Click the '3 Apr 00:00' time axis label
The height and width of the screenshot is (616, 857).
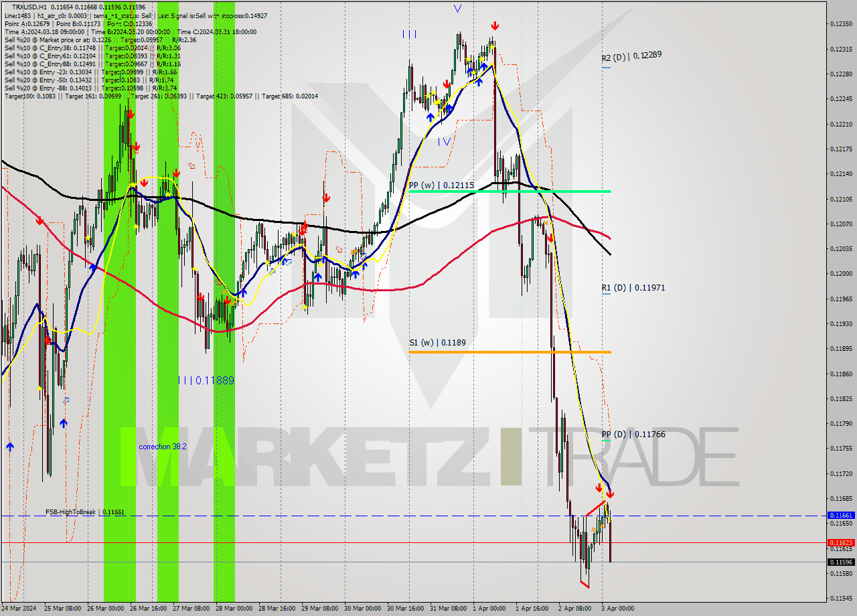618,609
